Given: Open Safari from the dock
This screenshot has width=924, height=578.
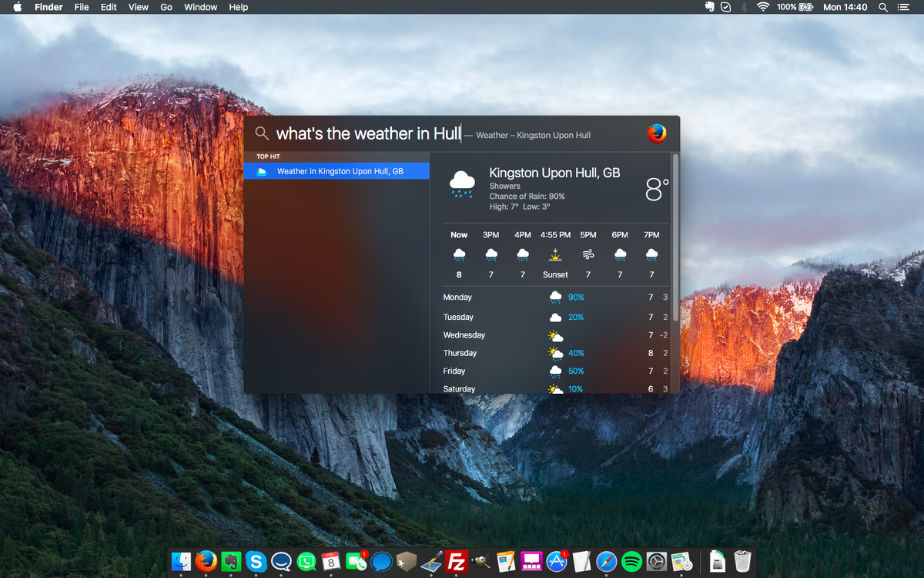Looking at the screenshot, I should coord(606,563).
